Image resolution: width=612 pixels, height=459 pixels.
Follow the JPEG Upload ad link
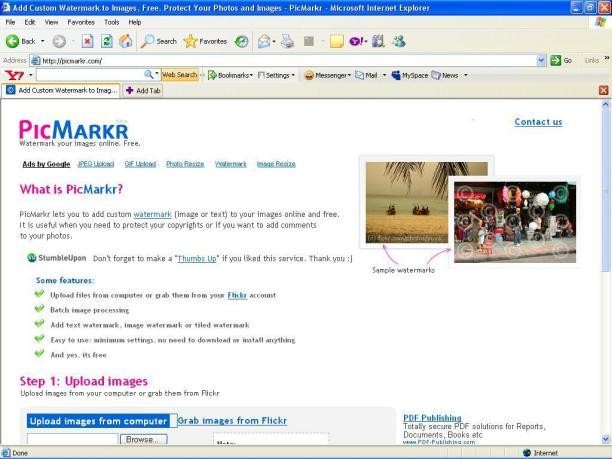(x=96, y=164)
